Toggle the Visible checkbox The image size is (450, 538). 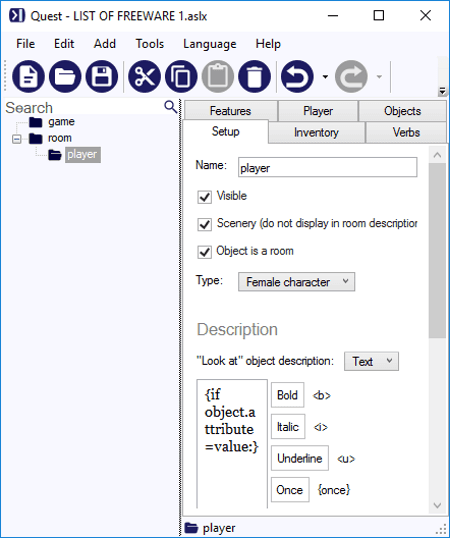coord(204,197)
